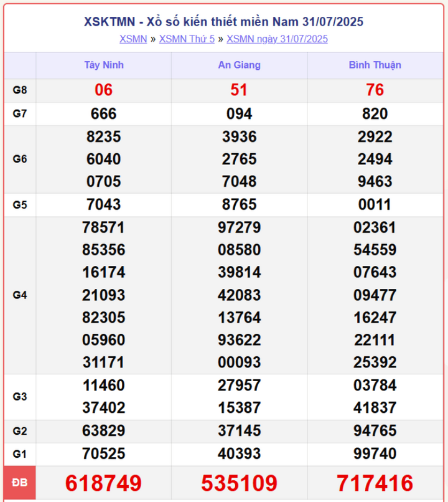Click G6 number 2922
Viewport: 448px width, 502px height.
(x=375, y=136)
